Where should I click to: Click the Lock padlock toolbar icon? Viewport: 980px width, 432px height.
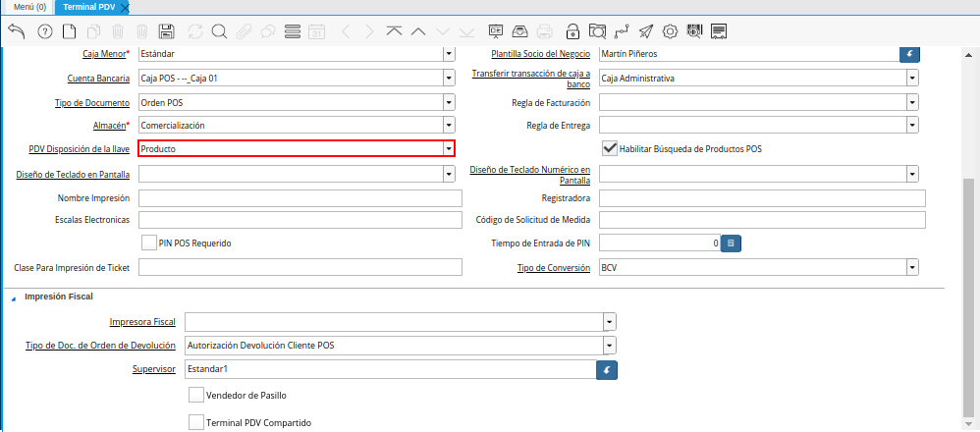pyautogui.click(x=572, y=31)
